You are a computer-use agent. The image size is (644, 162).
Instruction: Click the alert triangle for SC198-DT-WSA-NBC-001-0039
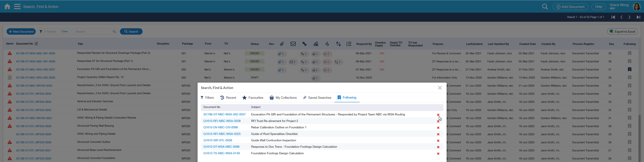10,53
